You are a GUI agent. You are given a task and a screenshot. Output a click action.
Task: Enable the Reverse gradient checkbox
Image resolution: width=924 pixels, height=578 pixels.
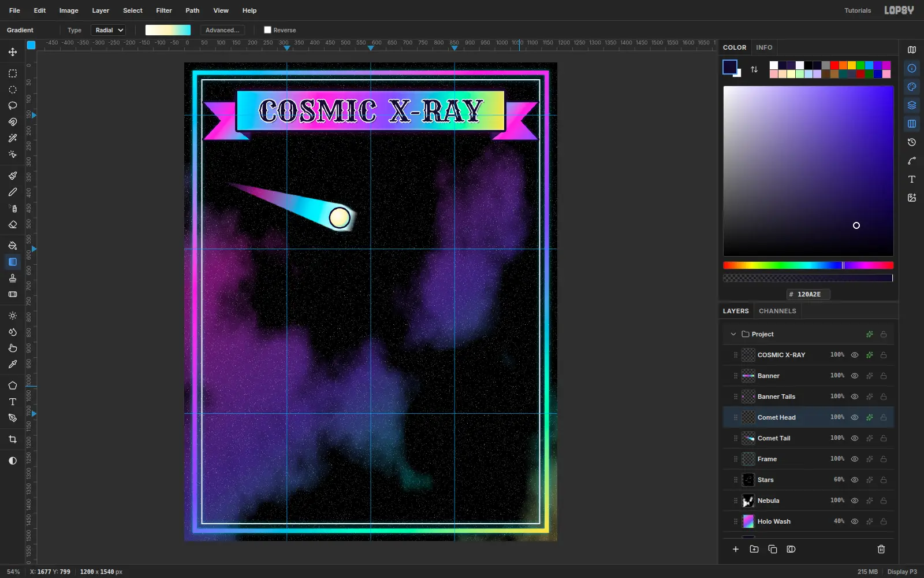(x=267, y=30)
